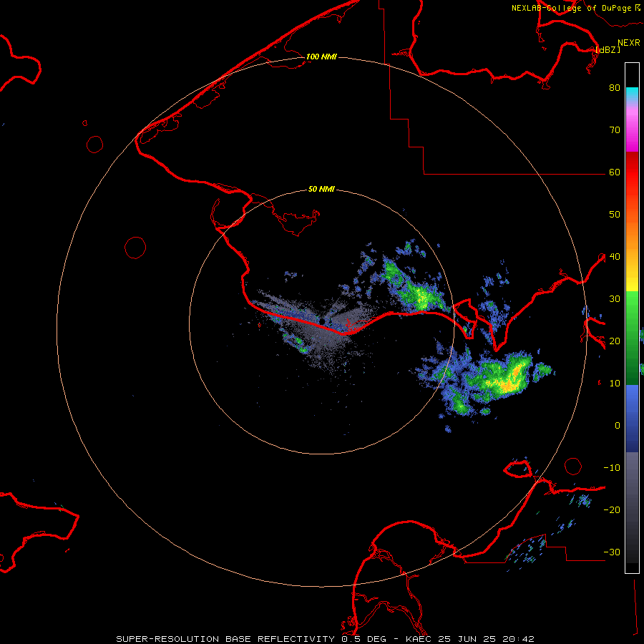Click the cyan band atop the color bar
This screenshot has height=644, width=644.
(x=632, y=93)
